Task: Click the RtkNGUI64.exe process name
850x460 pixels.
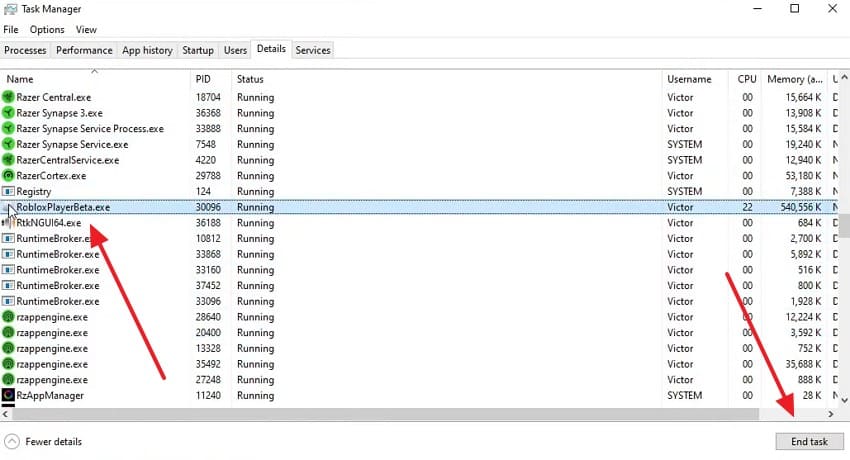Action: pyautogui.click(x=49, y=223)
